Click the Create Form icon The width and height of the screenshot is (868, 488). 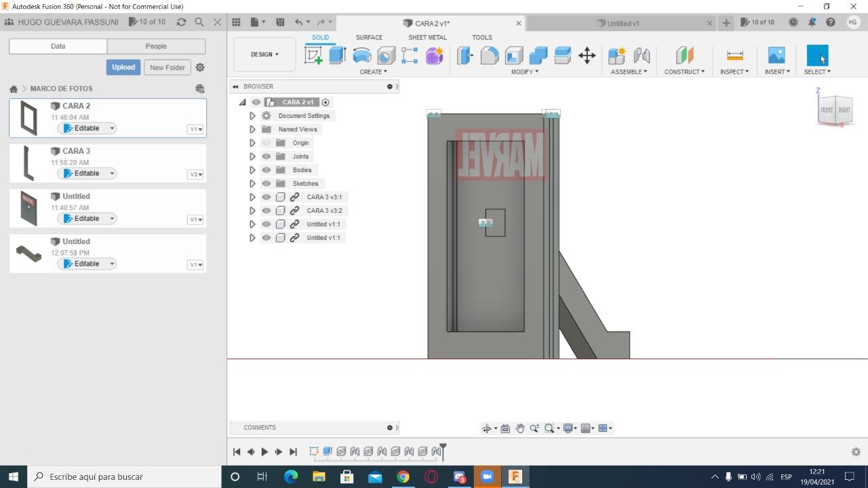(435, 56)
